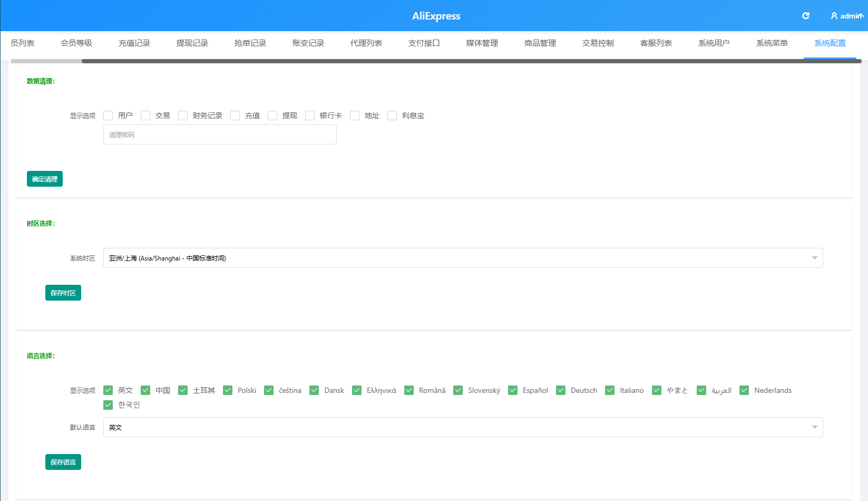Click the AliExpress header title
868x501 pixels.
click(436, 16)
